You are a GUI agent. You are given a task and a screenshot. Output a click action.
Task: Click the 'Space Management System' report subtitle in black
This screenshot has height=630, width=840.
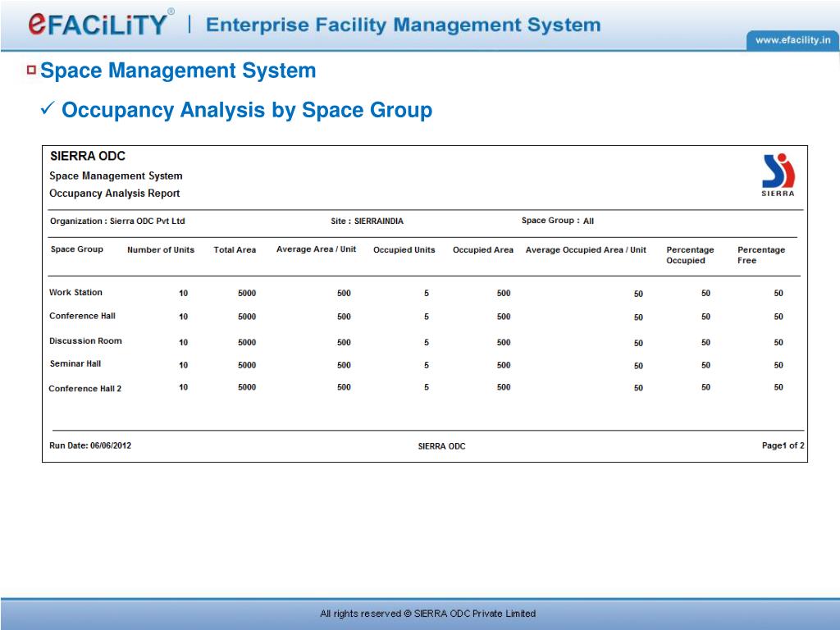pyautogui.click(x=116, y=176)
